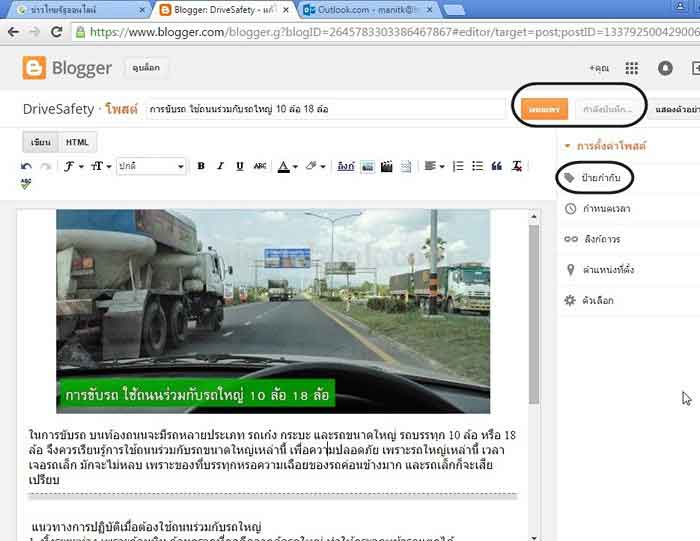Click the DriveSafety blog name

tap(58, 109)
